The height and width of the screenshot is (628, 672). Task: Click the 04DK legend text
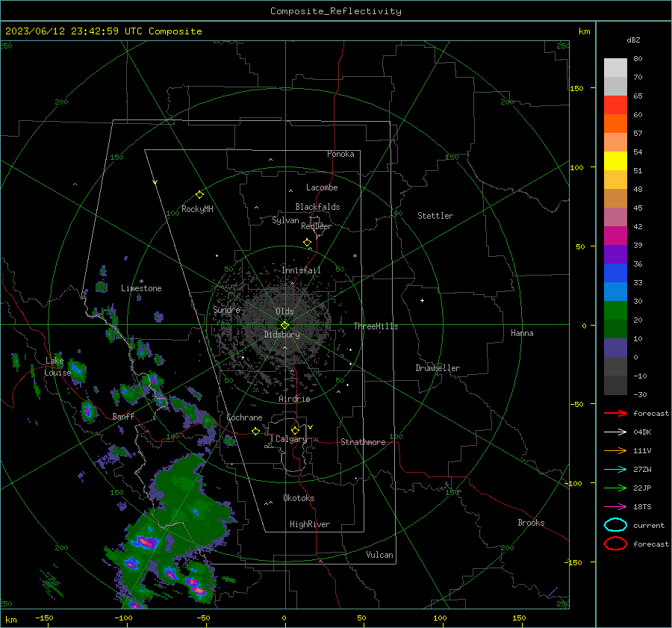pyautogui.click(x=642, y=432)
